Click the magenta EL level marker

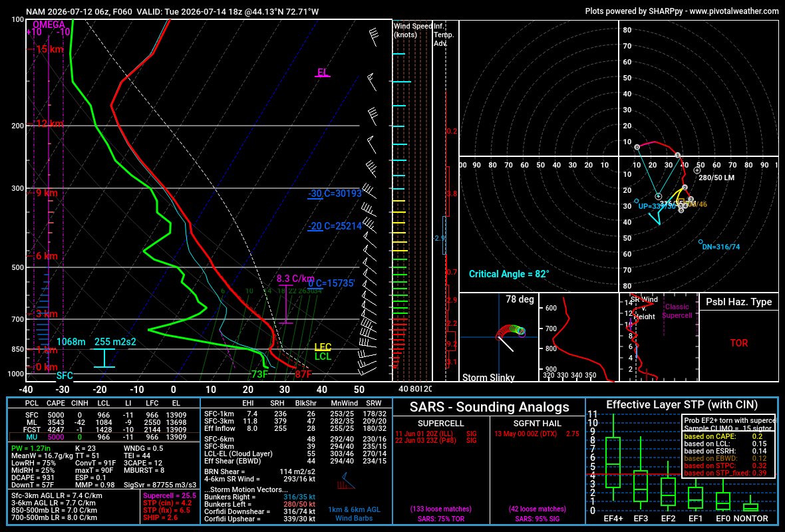click(323, 72)
